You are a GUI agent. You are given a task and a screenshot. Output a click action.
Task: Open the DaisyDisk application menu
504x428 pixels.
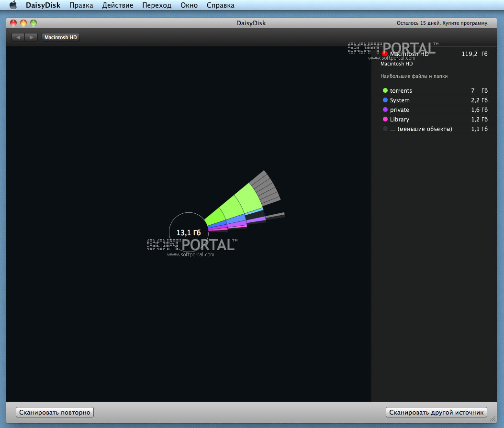pyautogui.click(x=43, y=5)
